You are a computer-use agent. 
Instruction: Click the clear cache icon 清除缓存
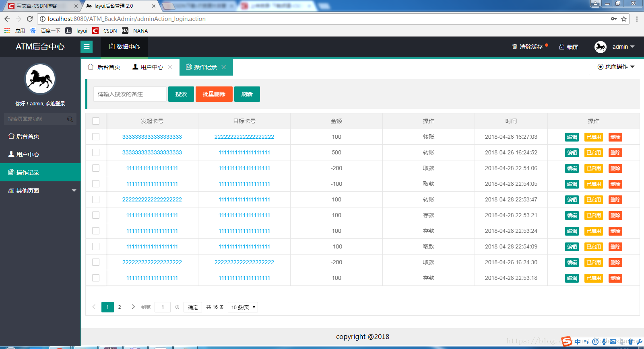coord(514,47)
